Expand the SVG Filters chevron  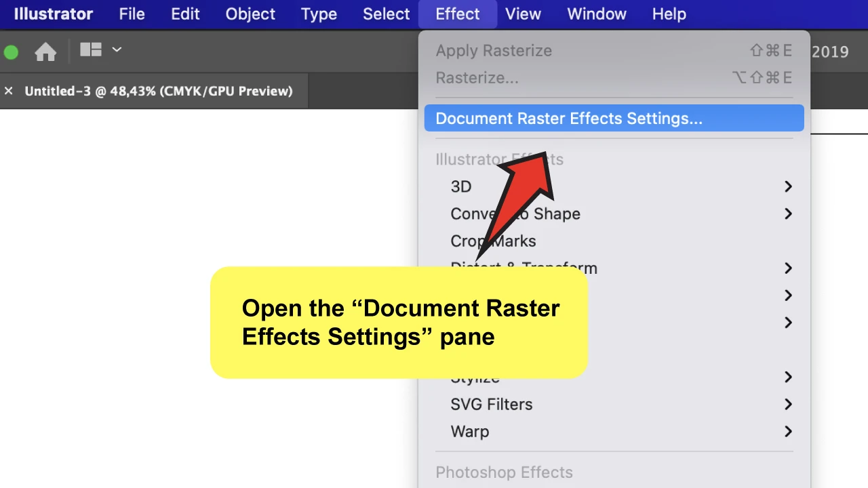point(788,404)
